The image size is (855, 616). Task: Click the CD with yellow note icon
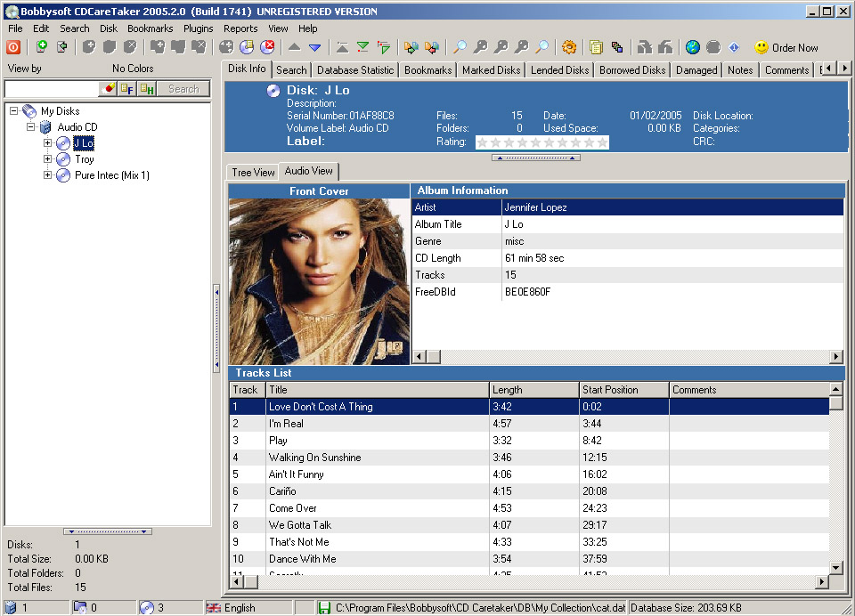coord(247,47)
